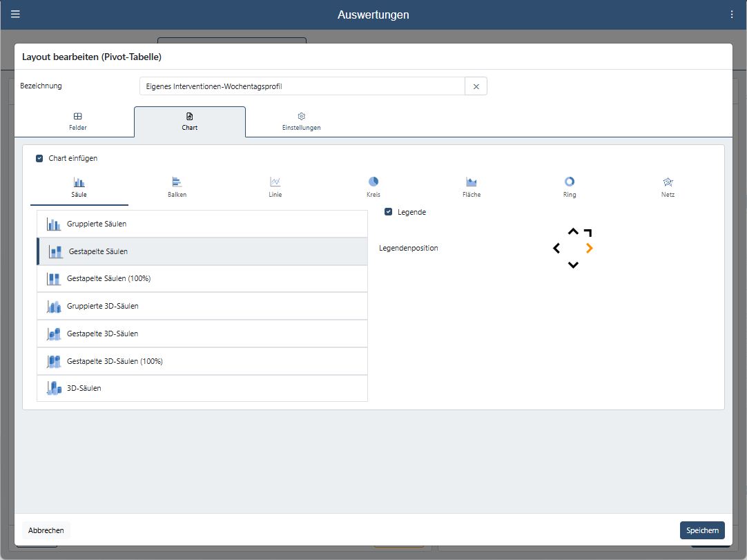Click the Abbrechen button
Screen dimensions: 747x560
[46, 530]
